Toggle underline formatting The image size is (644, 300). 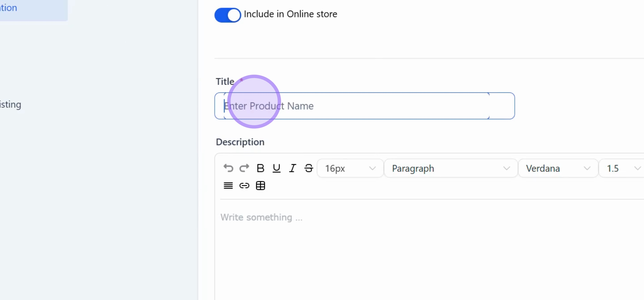click(277, 168)
